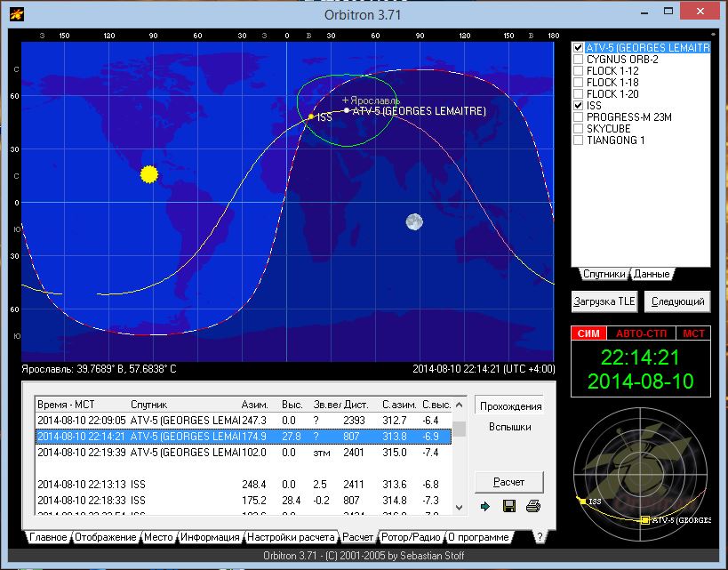Uncheck the ISS satellite checkbox
Viewport: 728px width, 570px height.
[578, 106]
